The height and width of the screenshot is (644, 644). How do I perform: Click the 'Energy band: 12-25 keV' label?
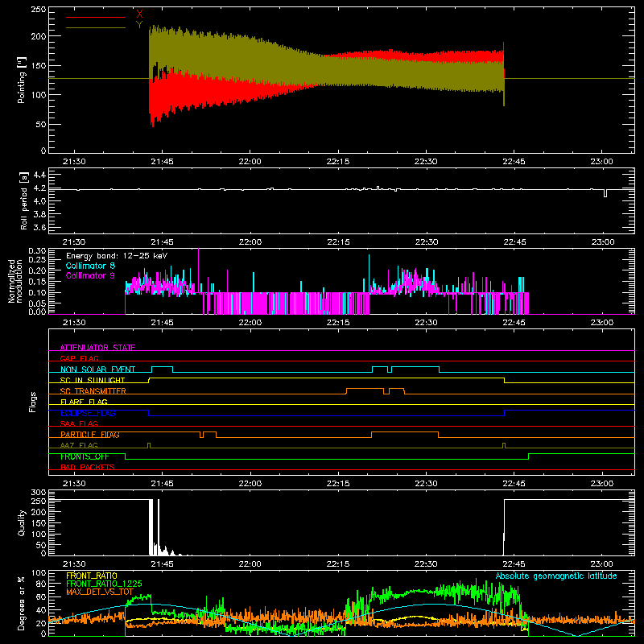click(x=117, y=256)
